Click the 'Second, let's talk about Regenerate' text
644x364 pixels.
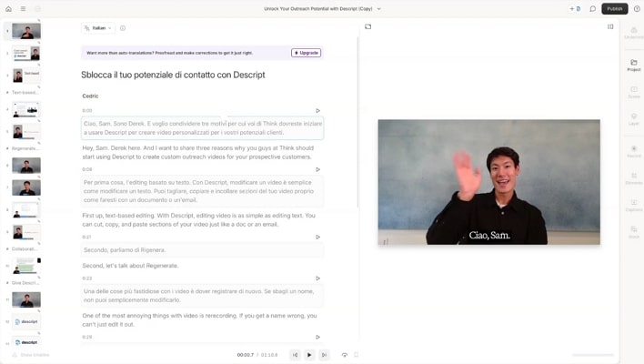(130, 266)
